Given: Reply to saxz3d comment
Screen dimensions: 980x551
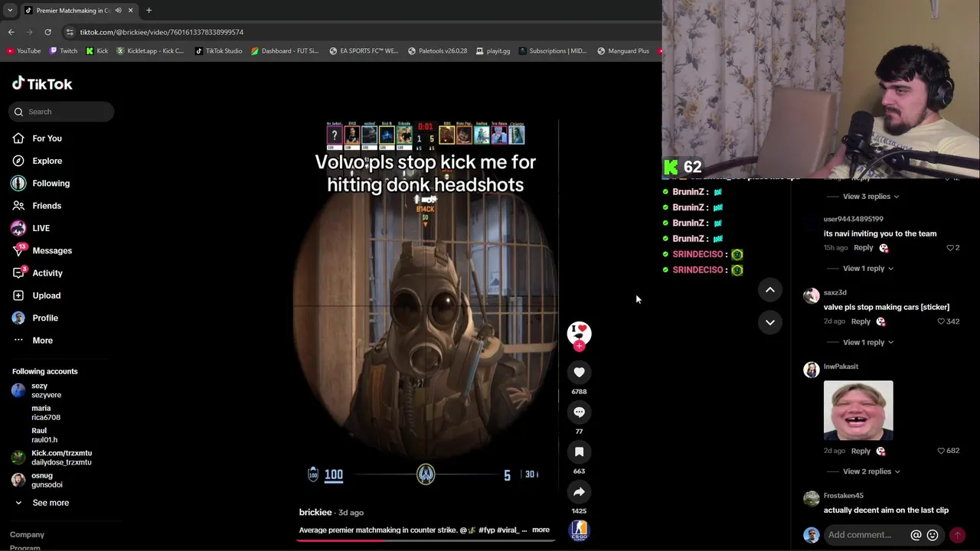Looking at the screenshot, I should coord(861,321).
